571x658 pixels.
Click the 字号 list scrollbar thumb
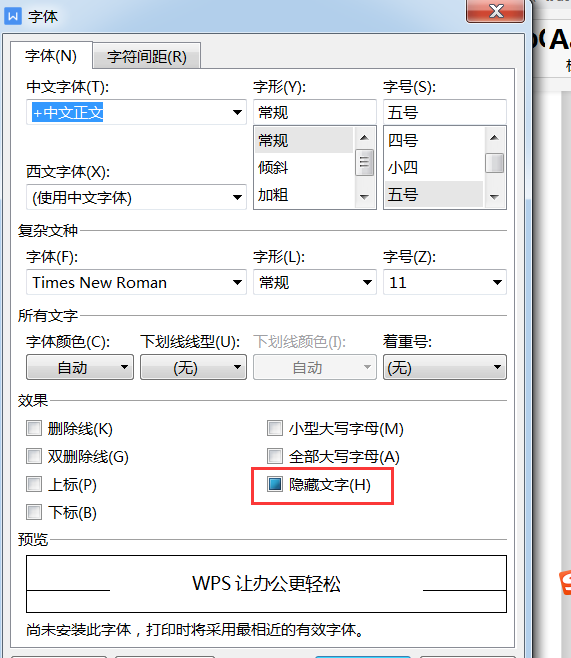pyautogui.click(x=494, y=163)
